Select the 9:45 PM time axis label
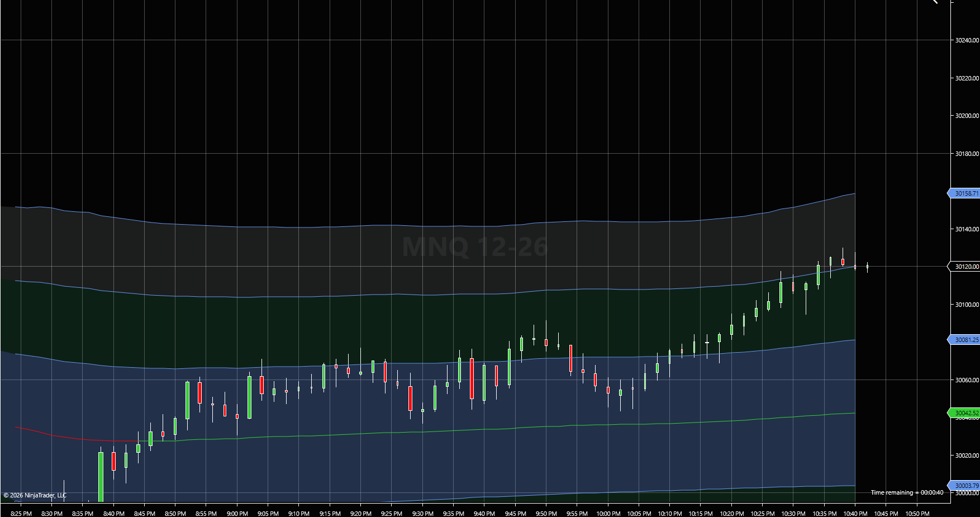 (516, 514)
